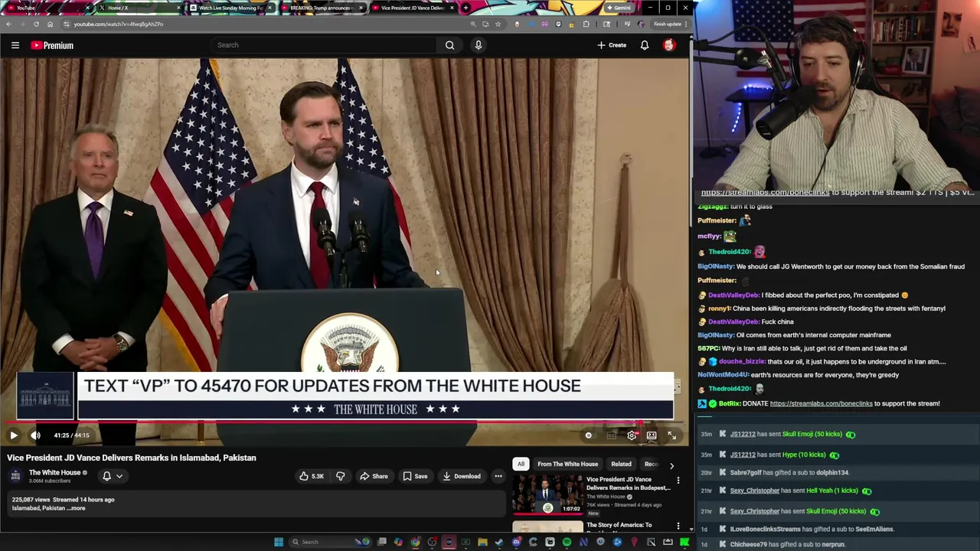Switch player to theater mode
This screenshot has width=980, height=551.
pyautogui.click(x=652, y=435)
